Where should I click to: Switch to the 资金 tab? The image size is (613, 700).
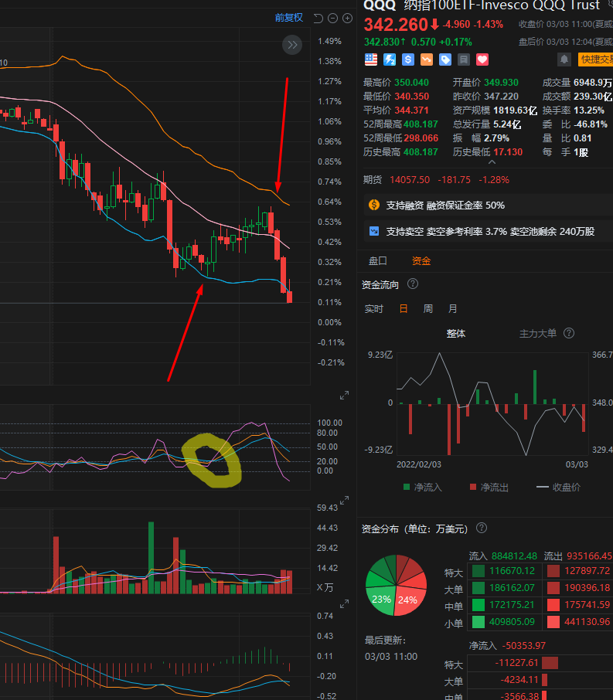click(x=421, y=260)
